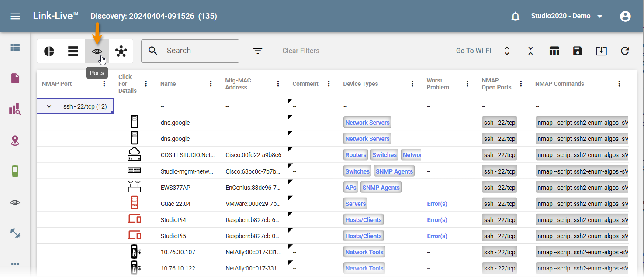The width and height of the screenshot is (644, 277).
Task: Open details icon for COS-IT-STUDIO.Net router
Action: click(x=134, y=154)
